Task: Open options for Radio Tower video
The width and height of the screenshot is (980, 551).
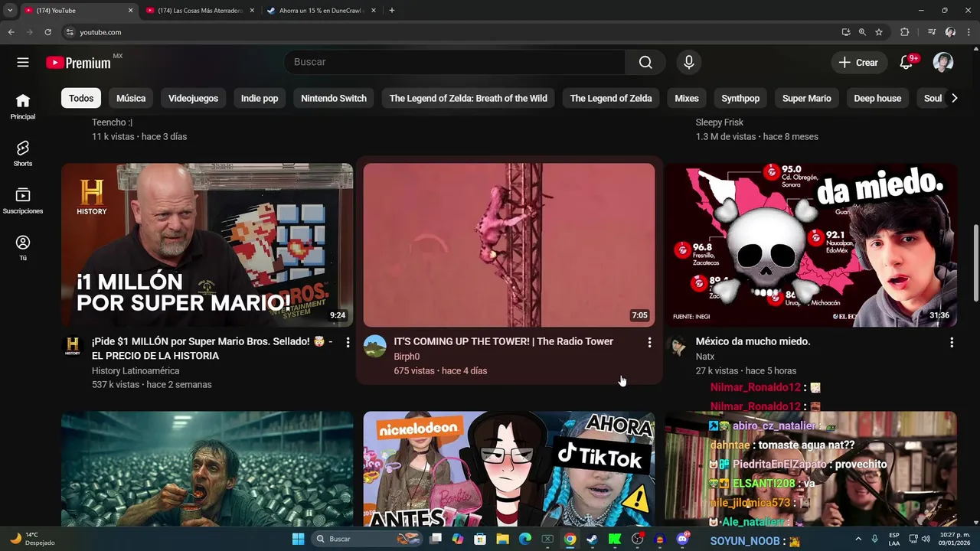Action: [649, 342]
